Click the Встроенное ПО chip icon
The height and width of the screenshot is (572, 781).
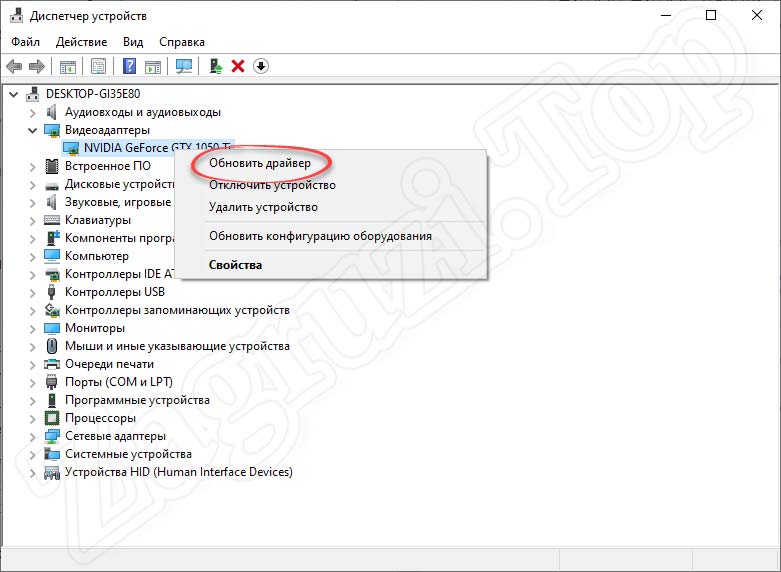(52, 166)
